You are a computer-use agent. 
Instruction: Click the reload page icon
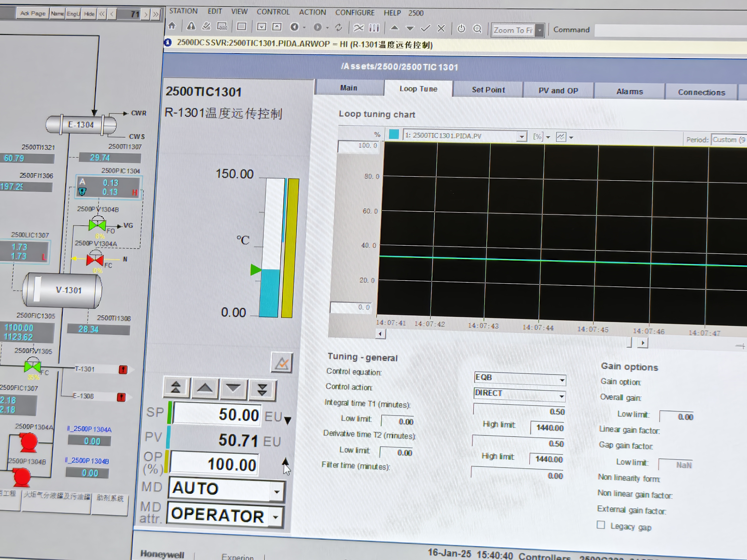[339, 27]
